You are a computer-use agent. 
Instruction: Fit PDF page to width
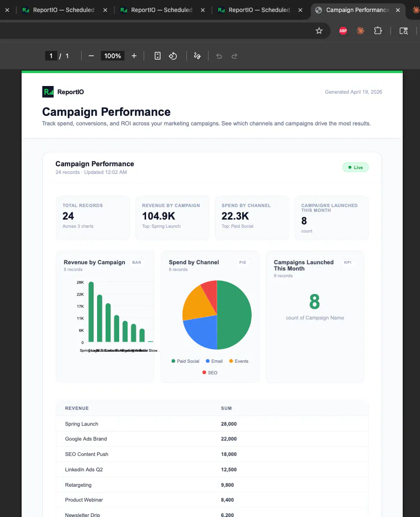click(158, 56)
